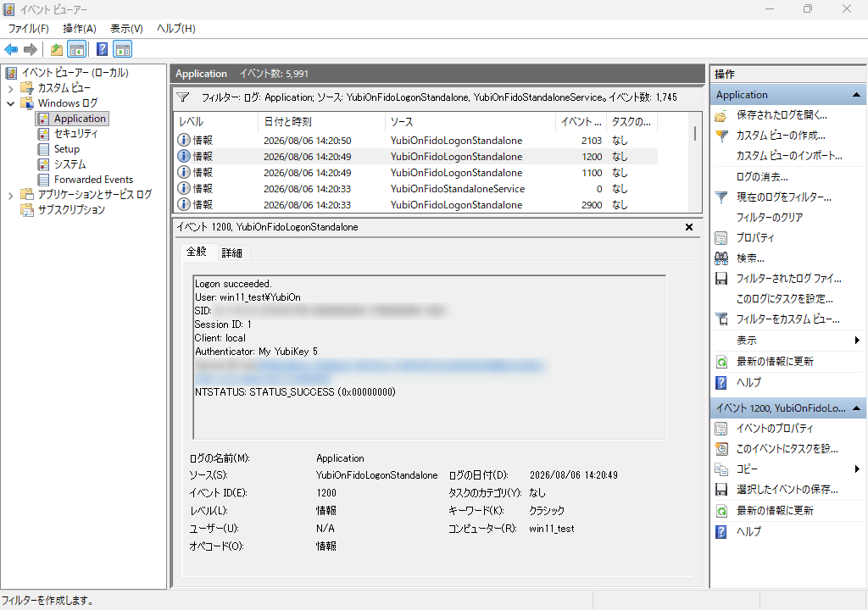Select サブスクリプション in the tree
This screenshot has width=868, height=610.
pos(71,210)
